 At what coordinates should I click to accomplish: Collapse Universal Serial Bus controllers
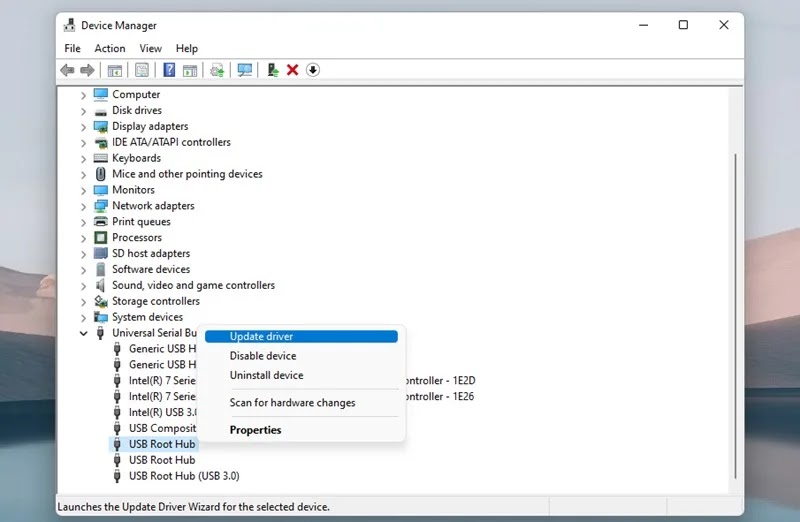83,333
